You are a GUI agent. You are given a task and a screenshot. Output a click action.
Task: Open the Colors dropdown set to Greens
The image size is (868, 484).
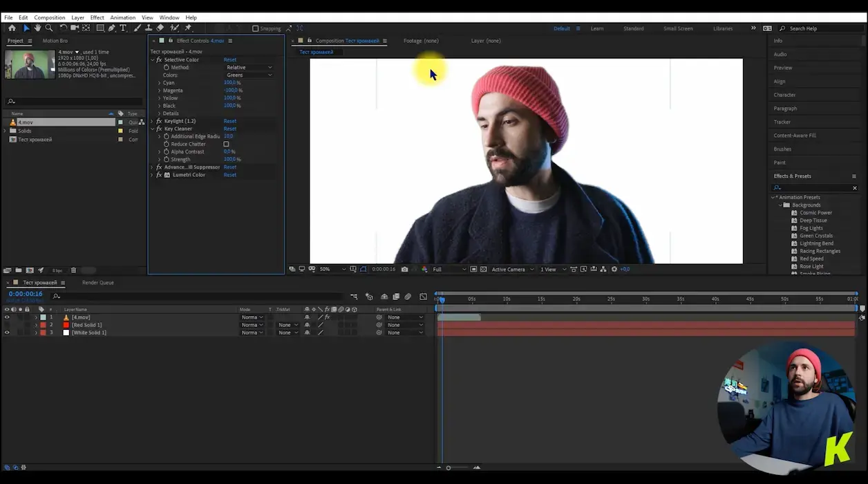(249, 75)
